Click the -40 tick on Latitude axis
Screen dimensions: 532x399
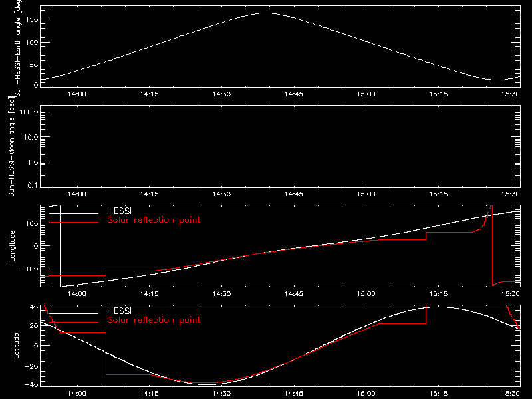(x=31, y=384)
